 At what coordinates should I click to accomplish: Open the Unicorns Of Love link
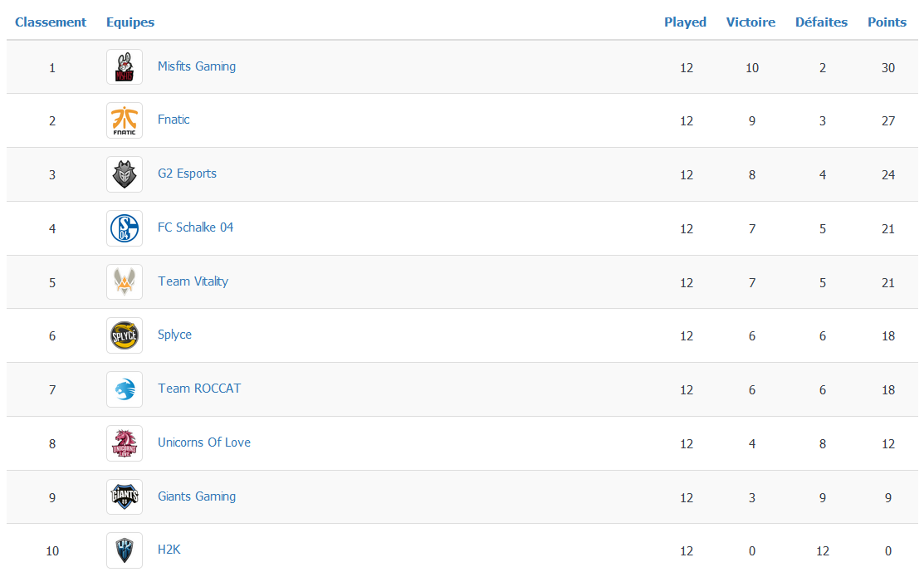tap(204, 442)
